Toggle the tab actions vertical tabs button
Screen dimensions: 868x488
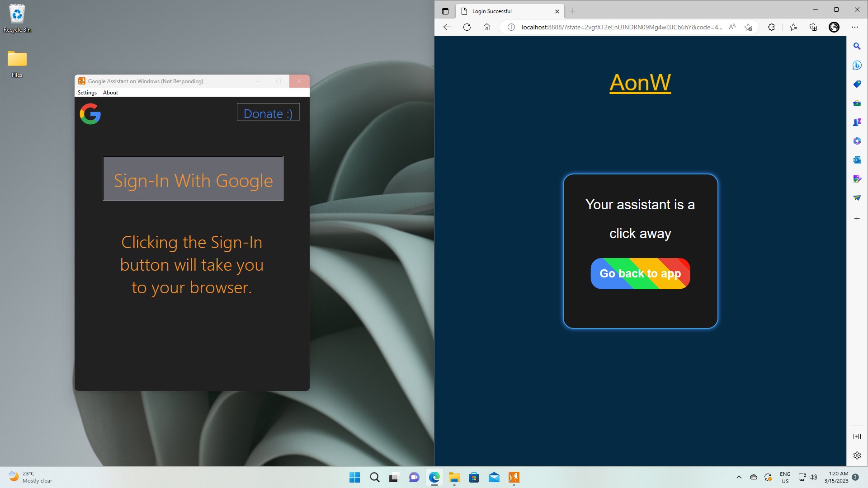[x=445, y=11]
